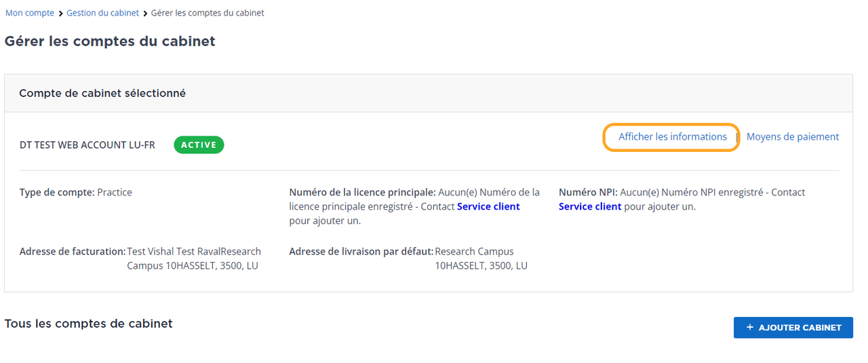Go to Gestion du cabinet breadcrumb
The image size is (868, 363).
click(x=102, y=13)
